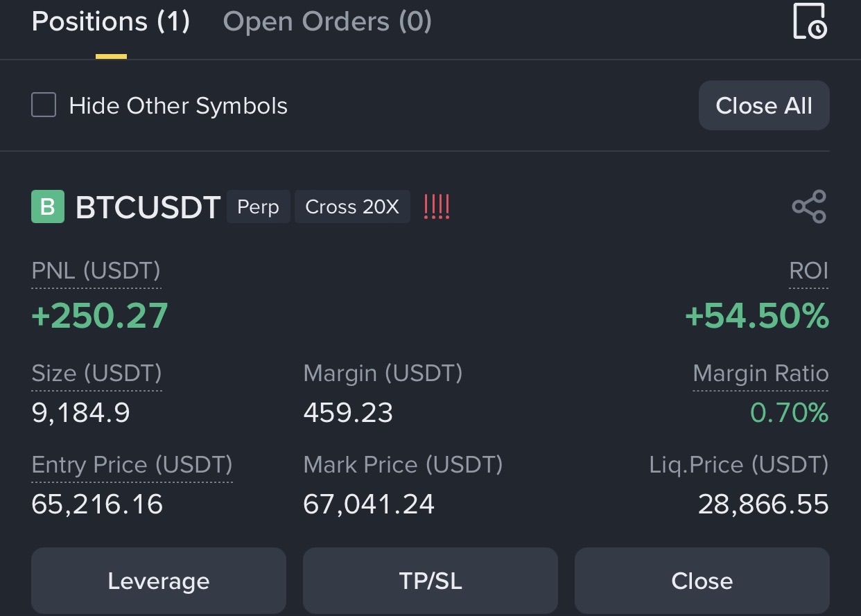Set take profit via TP/SL button
Screen dimensions: 861x616
click(x=430, y=581)
